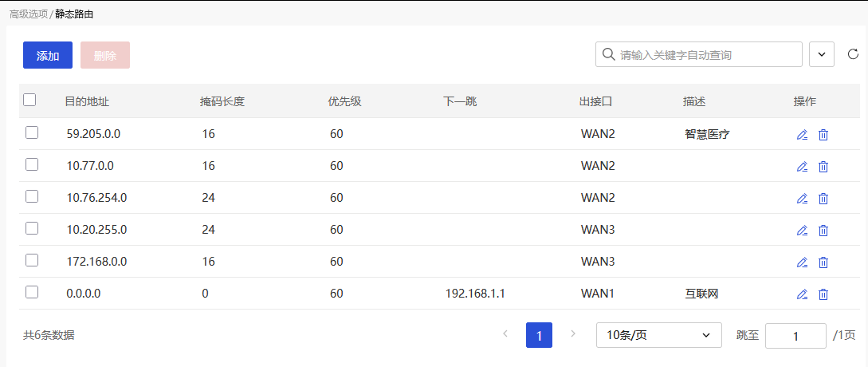Image resolution: width=868 pixels, height=367 pixels.
Task: Check the box for route 59.205.0.0
Action: point(32,133)
